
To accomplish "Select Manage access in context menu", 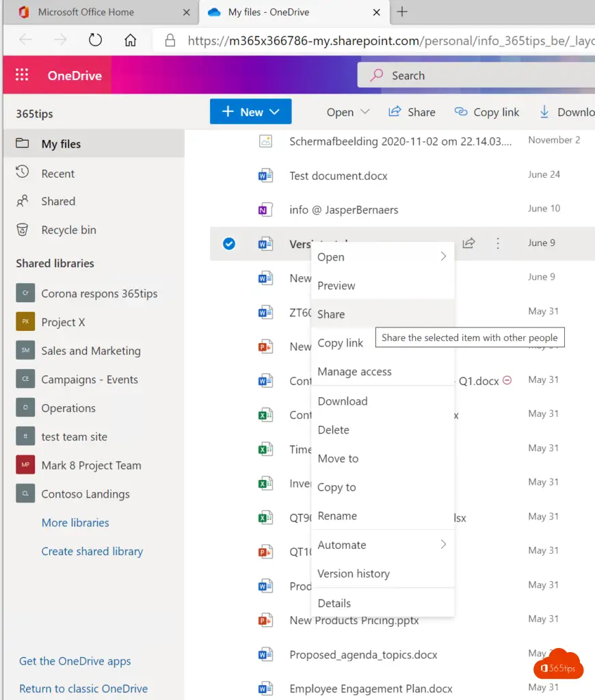I will click(383, 371).
